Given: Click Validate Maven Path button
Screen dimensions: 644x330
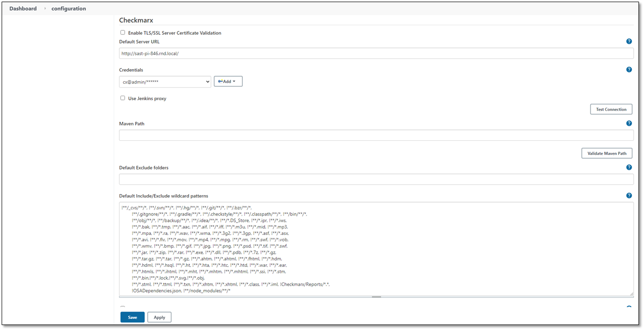Looking at the screenshot, I should (607, 153).
